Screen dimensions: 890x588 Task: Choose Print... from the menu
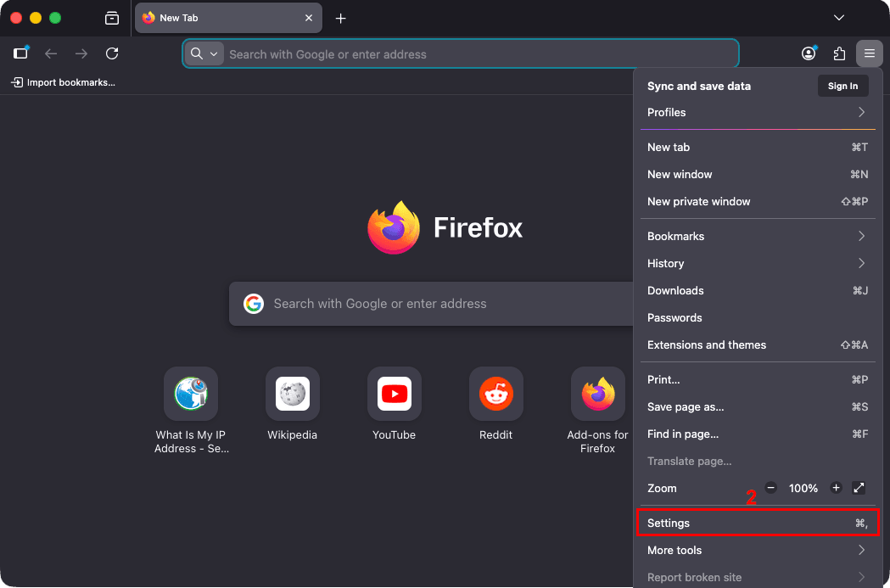click(758, 380)
